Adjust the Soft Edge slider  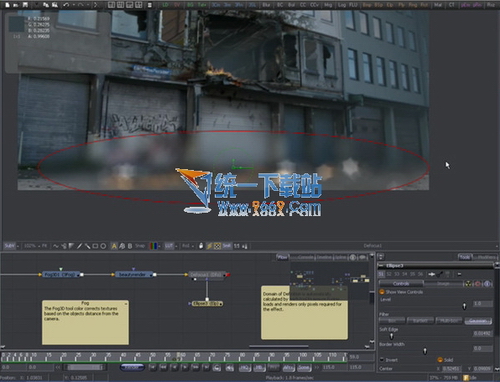pos(391,336)
